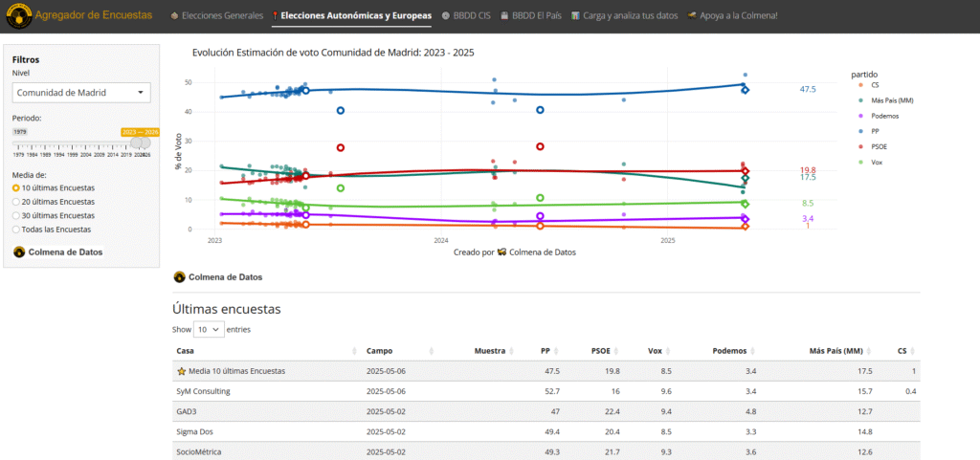Open the Nivel Comunidad de Madrid dropdown
980x460 pixels.
[x=81, y=93]
